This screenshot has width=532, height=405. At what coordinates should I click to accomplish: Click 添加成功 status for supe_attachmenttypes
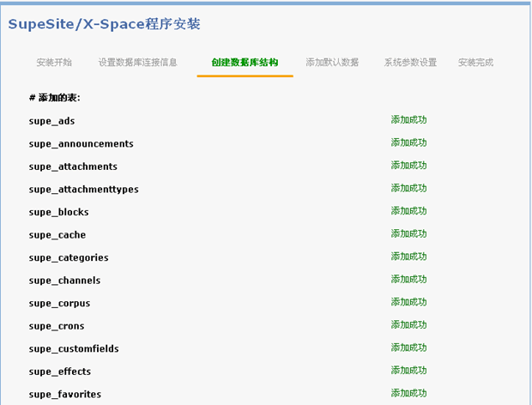point(408,188)
